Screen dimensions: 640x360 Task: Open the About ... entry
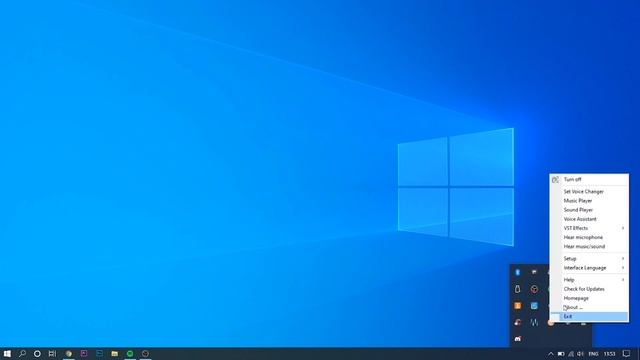pyautogui.click(x=589, y=307)
